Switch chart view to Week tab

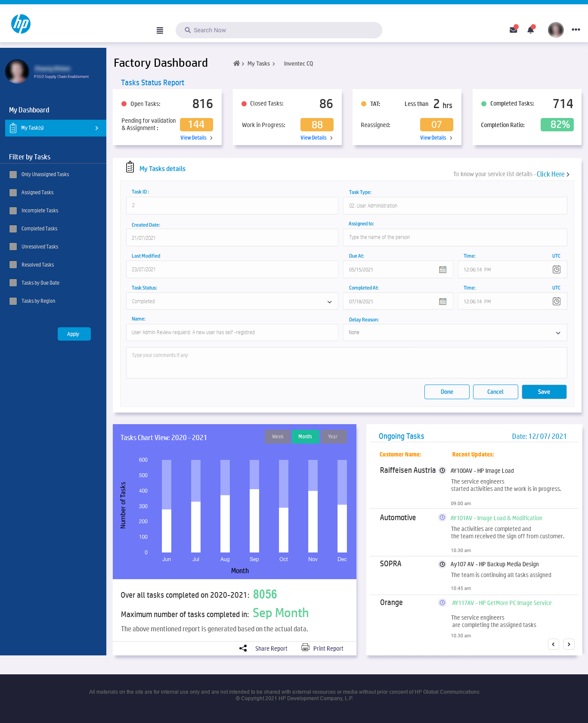pos(278,437)
